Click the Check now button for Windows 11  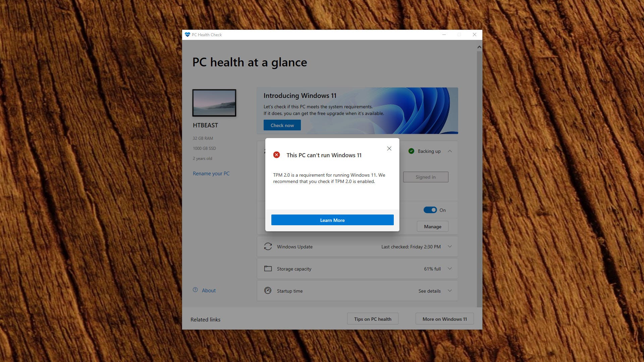point(282,125)
